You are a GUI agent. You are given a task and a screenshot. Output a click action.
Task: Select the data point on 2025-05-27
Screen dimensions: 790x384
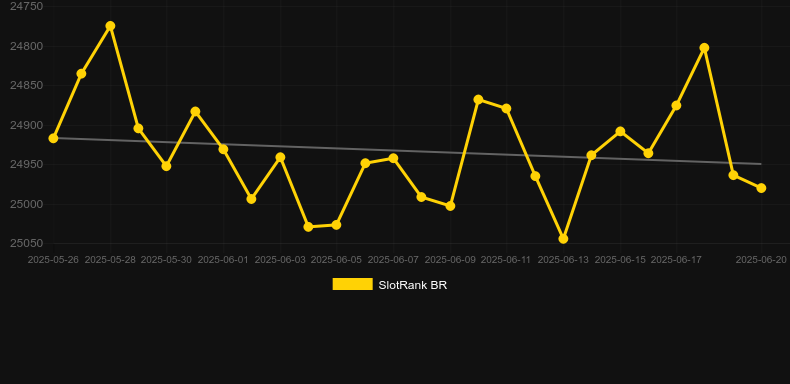[x=81, y=74]
